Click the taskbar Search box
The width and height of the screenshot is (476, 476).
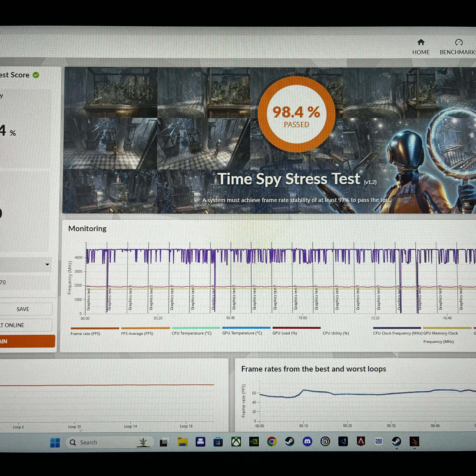coord(109,442)
